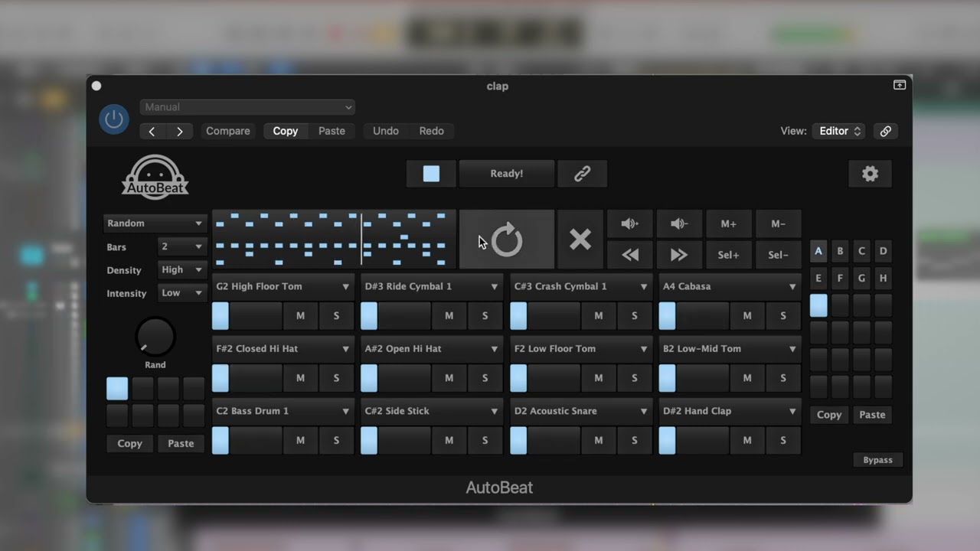Solo the F#2 Closed Hi Hat lane
The image size is (980, 551).
click(x=336, y=378)
